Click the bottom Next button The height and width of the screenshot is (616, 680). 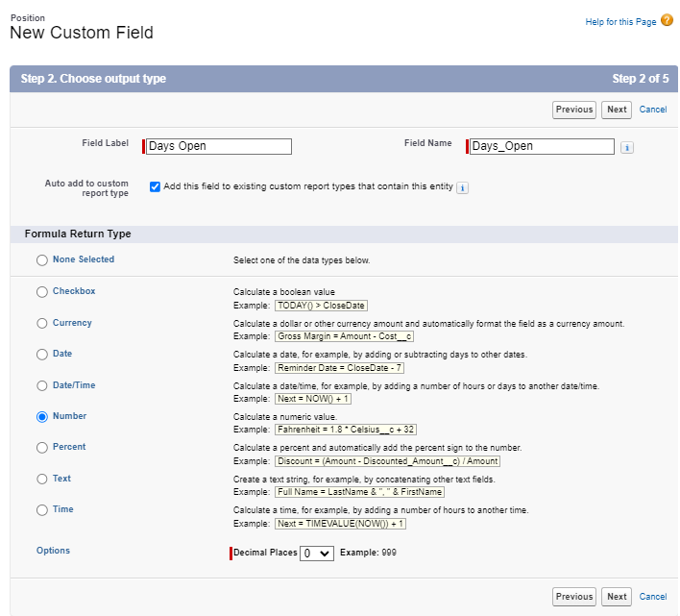pos(617,597)
